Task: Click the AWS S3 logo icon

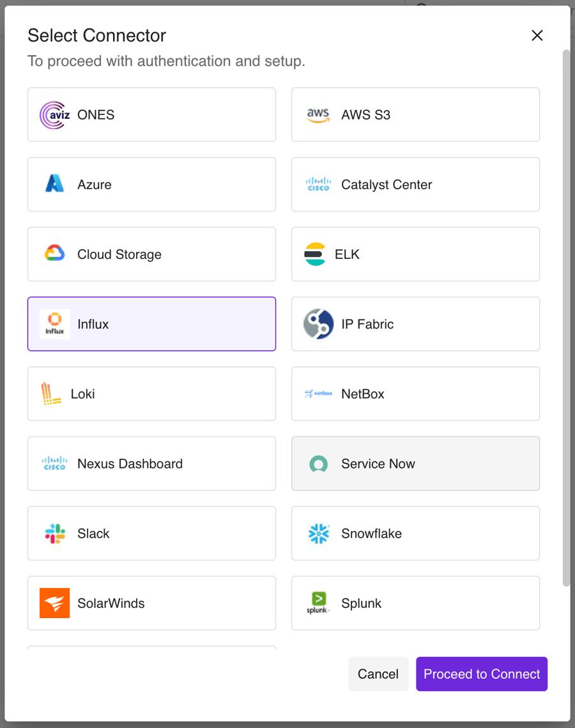Action: pos(318,115)
